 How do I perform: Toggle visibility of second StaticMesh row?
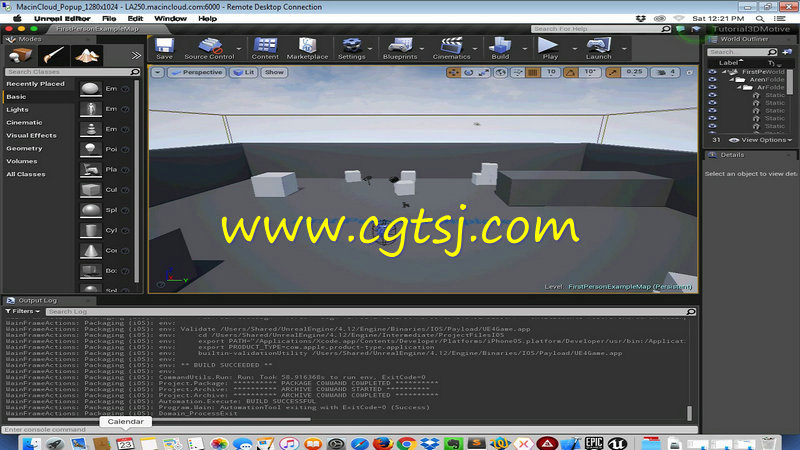pos(712,103)
